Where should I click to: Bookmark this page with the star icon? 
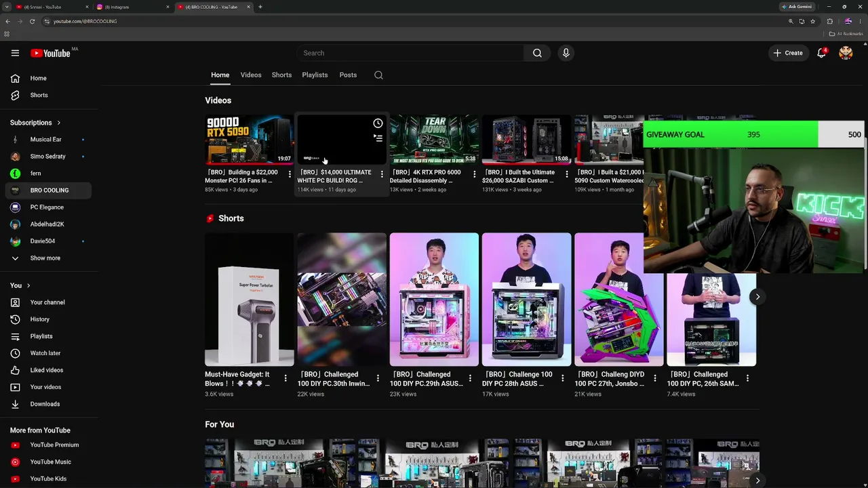pyautogui.click(x=812, y=21)
